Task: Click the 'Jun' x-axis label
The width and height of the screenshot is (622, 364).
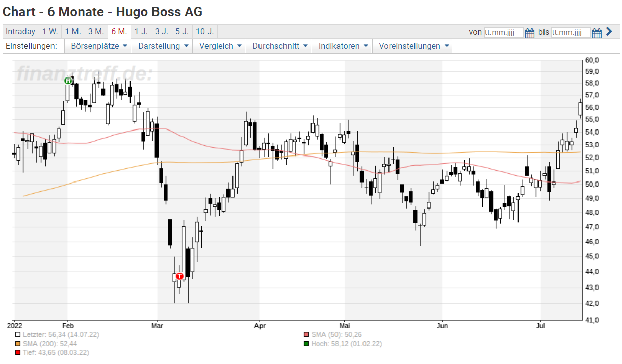Action: [442, 325]
